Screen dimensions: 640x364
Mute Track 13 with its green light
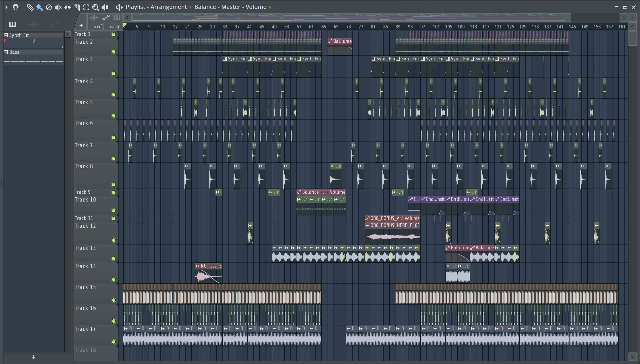[x=114, y=258]
